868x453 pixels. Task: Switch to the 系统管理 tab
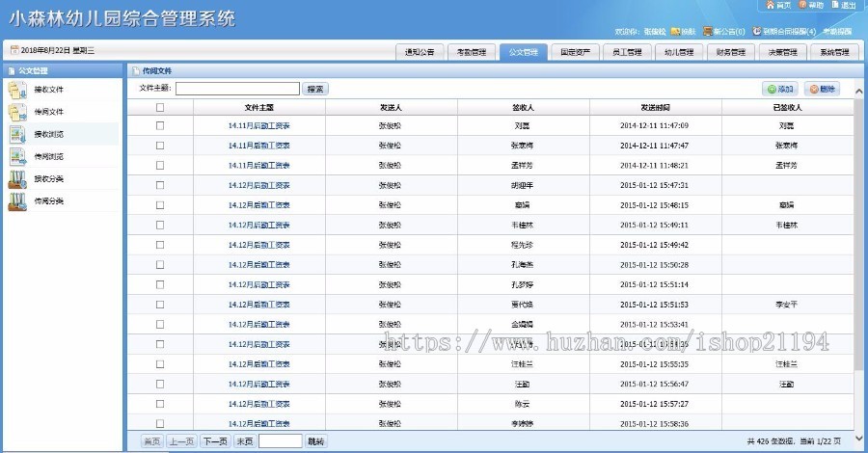pos(834,52)
